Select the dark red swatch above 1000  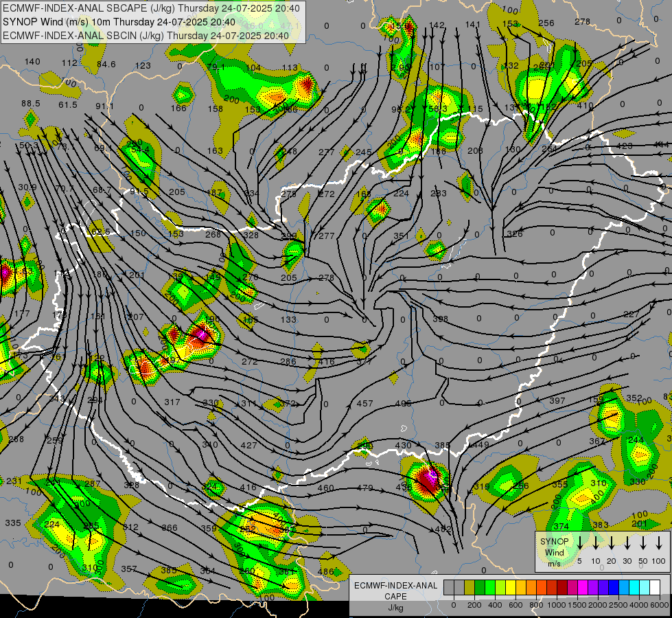[x=562, y=588]
